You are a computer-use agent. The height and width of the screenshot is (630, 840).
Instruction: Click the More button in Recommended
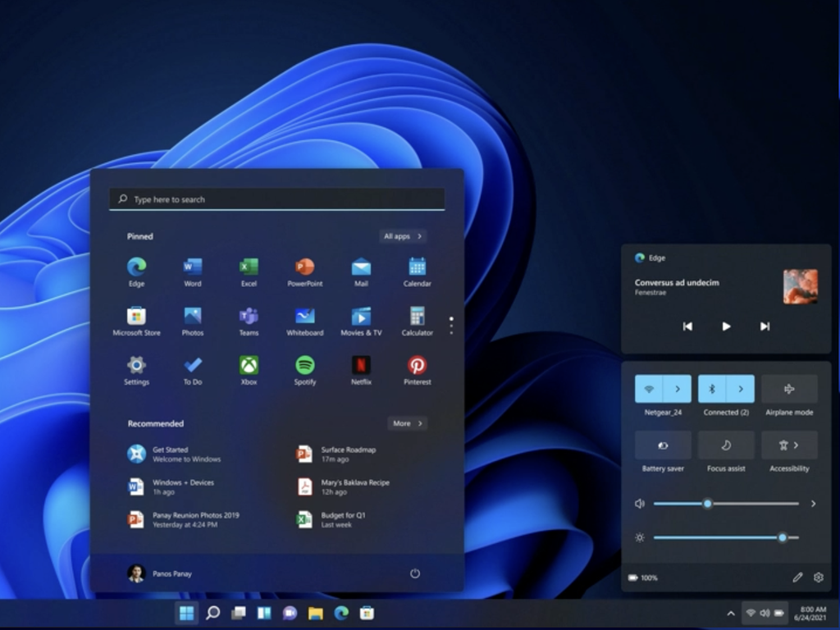coord(407,423)
